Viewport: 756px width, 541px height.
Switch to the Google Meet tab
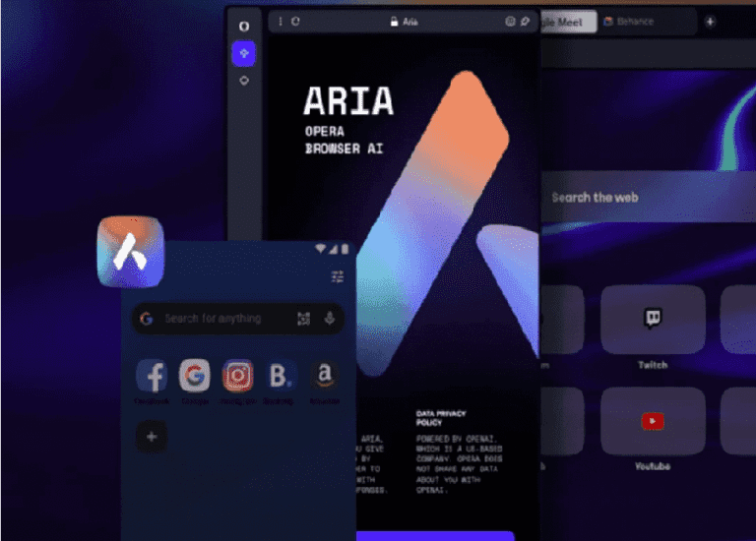click(568, 23)
